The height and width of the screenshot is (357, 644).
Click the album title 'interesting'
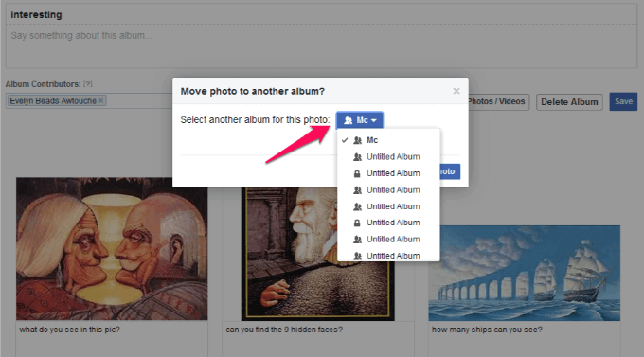coord(37,15)
